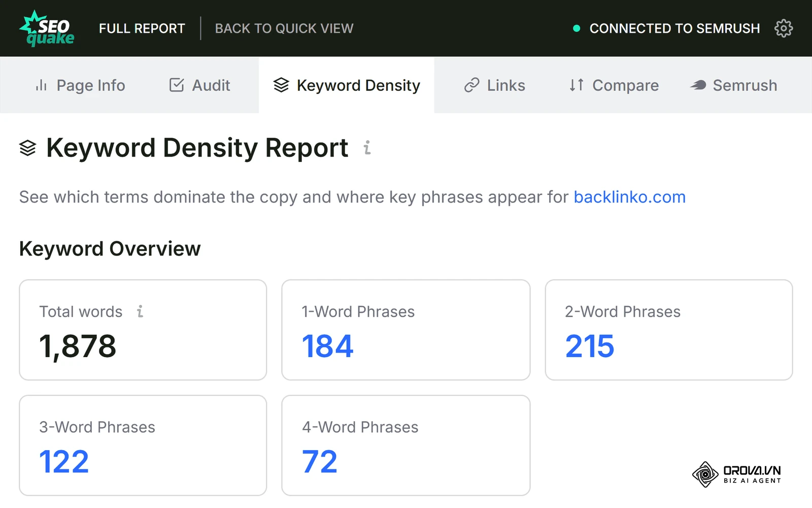Open the Compare tab

tap(614, 85)
